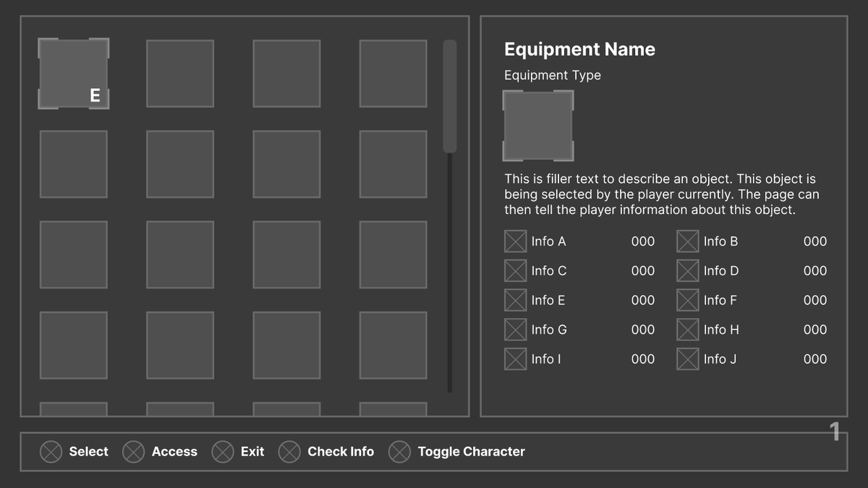Screen dimensions: 868x488
Task: Click the Info F placeholder icon
Action: (x=688, y=300)
